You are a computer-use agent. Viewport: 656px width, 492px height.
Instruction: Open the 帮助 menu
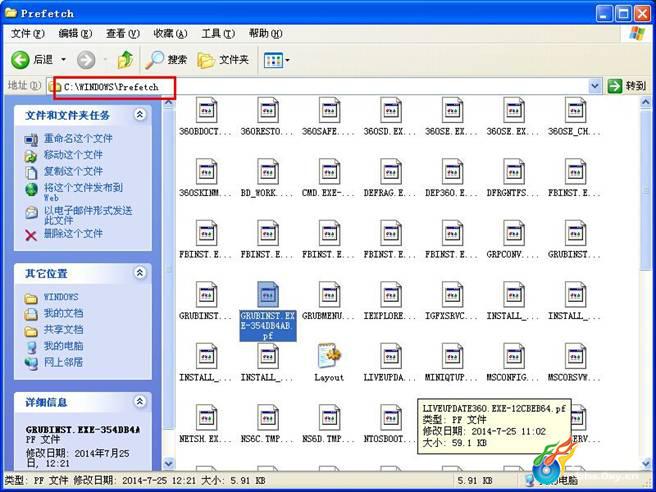tap(265, 33)
